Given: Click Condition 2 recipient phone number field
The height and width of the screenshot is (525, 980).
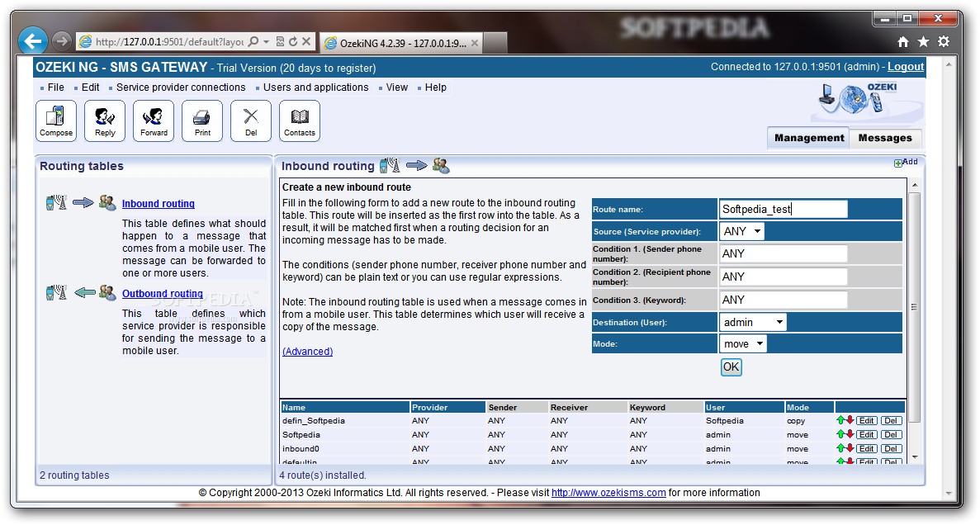Looking at the screenshot, I should tap(784, 277).
